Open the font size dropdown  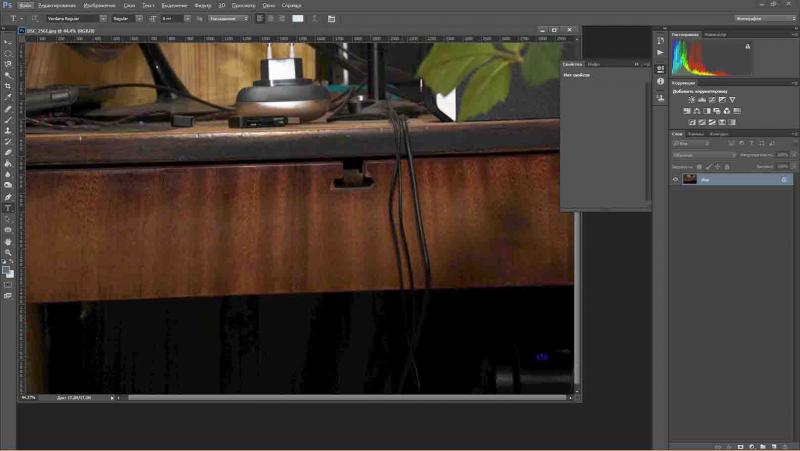tap(187, 18)
